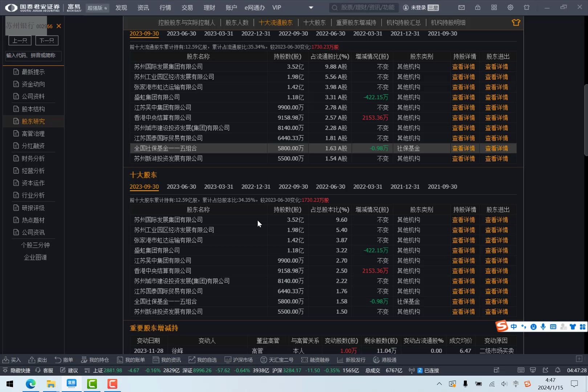Viewport: 588px width, 392px height.
Task: Click the orange shirt icon in tab bar
Action: click(516, 23)
